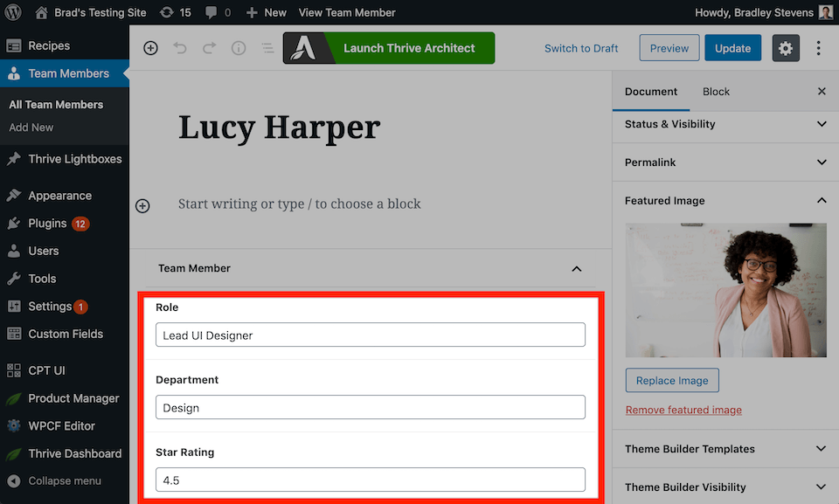Collapse the Featured Image panel
The width and height of the screenshot is (839, 504).
[x=822, y=201]
